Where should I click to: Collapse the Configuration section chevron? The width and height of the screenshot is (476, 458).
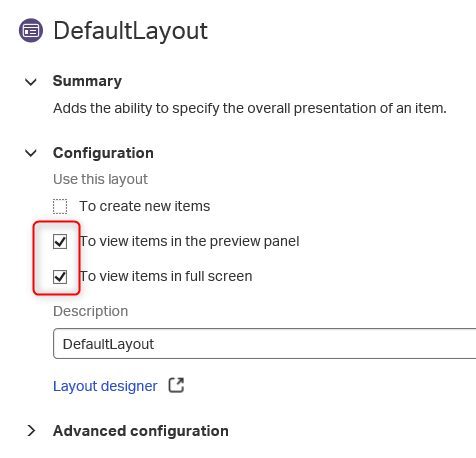pyautogui.click(x=31, y=153)
